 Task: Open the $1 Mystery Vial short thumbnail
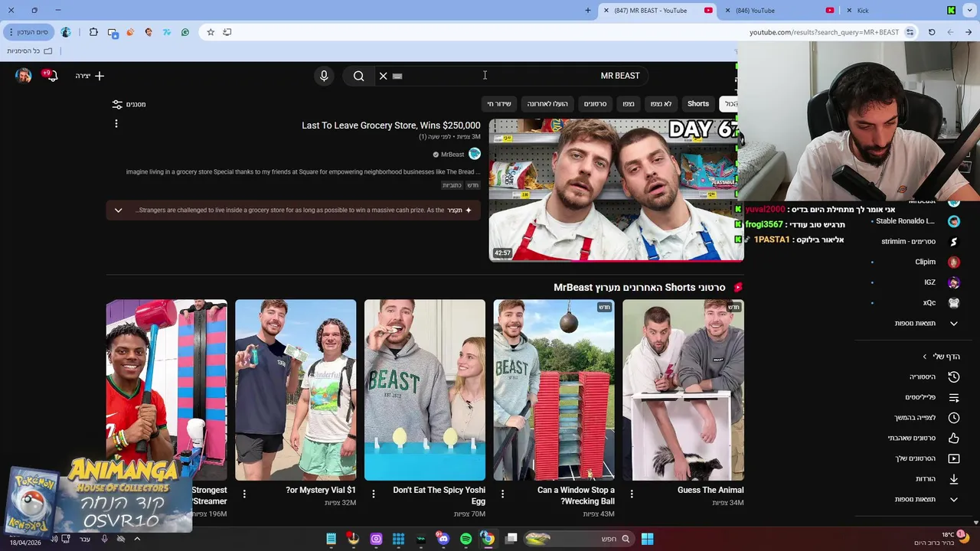pos(296,390)
